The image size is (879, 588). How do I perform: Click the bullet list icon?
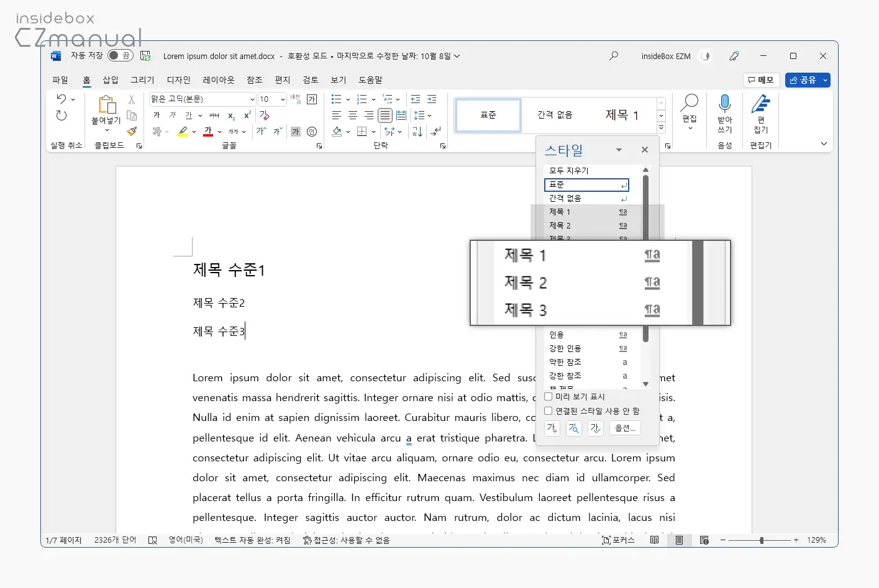pyautogui.click(x=337, y=99)
